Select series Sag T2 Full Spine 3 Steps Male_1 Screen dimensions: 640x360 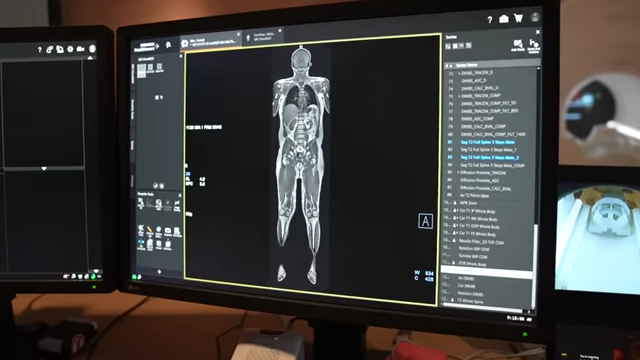tap(490, 150)
